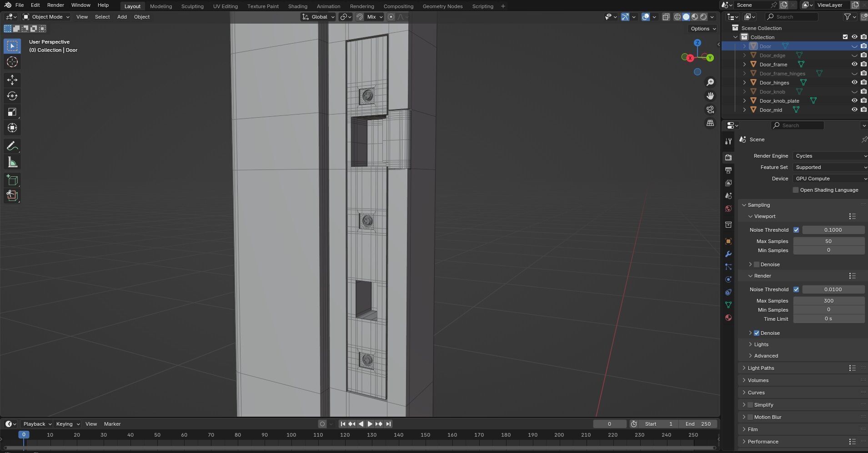This screenshot has width=868, height=453.
Task: Switch to Shading workspace tab
Action: point(297,6)
